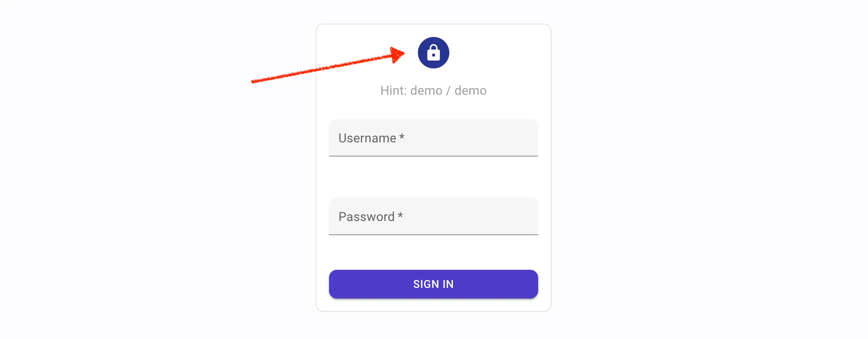868x339 pixels.
Task: Click the lock icon the red arrow points to
Action: tap(433, 53)
